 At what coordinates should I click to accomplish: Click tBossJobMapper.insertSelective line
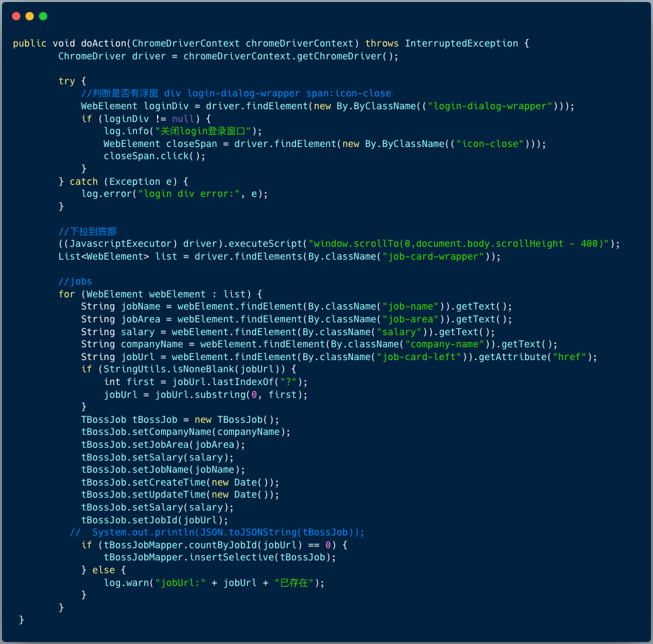(x=220, y=558)
